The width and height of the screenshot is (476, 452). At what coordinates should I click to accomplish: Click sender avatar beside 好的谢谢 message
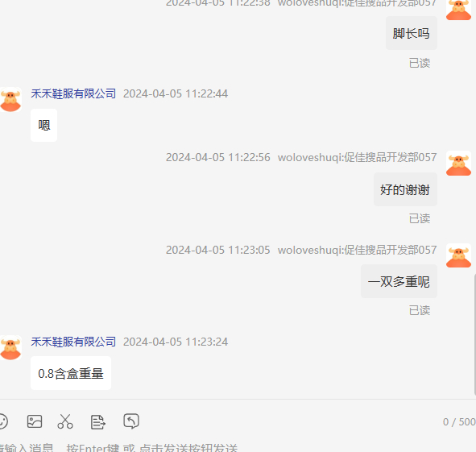[458, 164]
